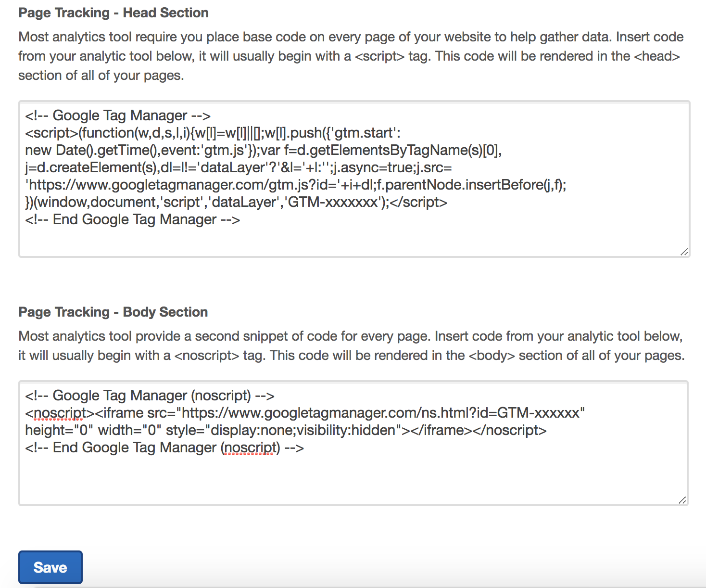Screen dimensions: 706x588
Task: Click the Head Section description paragraph
Action: [351, 56]
